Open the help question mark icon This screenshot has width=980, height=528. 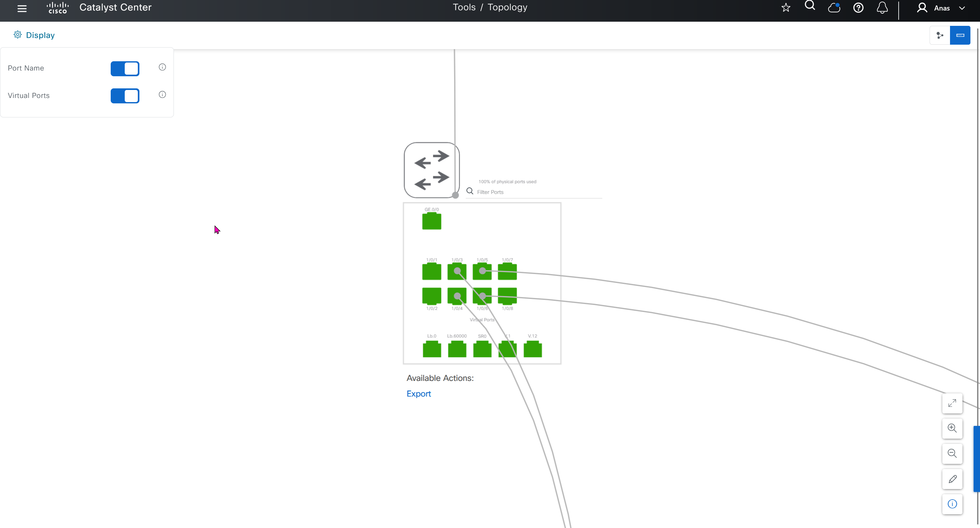(x=858, y=8)
